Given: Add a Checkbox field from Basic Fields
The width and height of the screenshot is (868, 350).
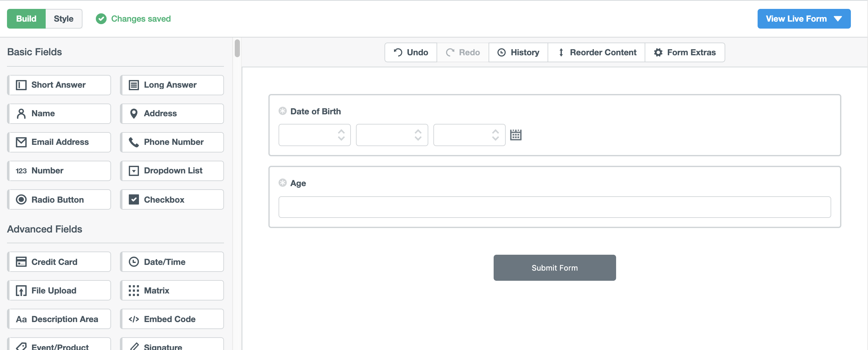Looking at the screenshot, I should [x=172, y=199].
